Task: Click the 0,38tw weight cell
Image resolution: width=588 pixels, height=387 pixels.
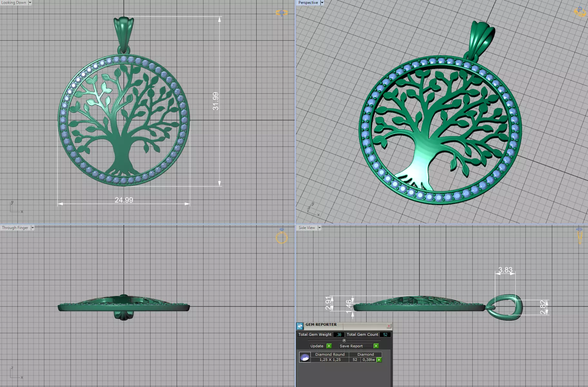Action: click(369, 360)
